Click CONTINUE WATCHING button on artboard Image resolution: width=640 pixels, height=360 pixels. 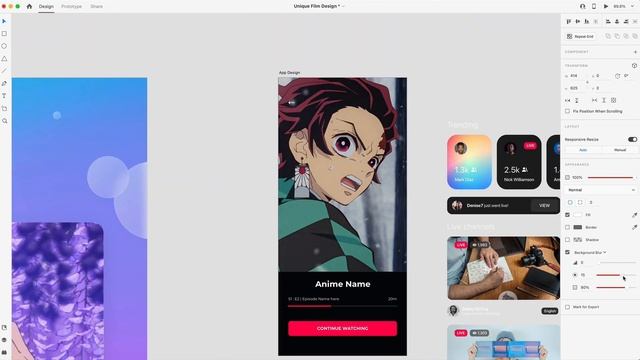[x=342, y=328]
